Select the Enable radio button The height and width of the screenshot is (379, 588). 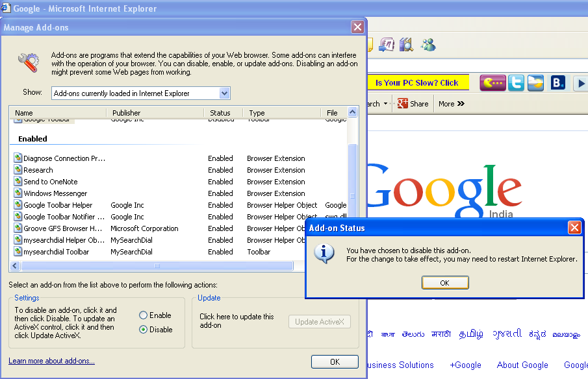pyautogui.click(x=144, y=315)
